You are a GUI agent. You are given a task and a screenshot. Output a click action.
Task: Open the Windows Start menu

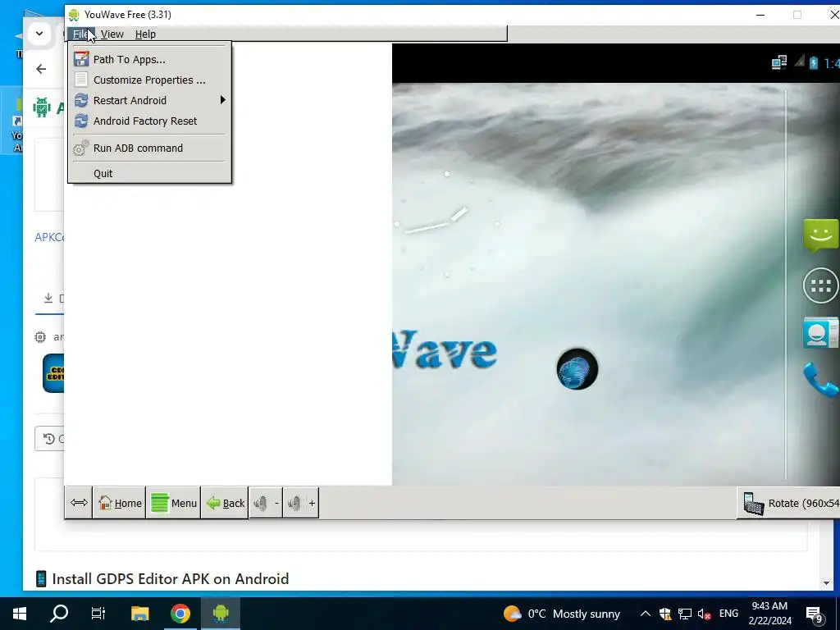[x=20, y=614]
